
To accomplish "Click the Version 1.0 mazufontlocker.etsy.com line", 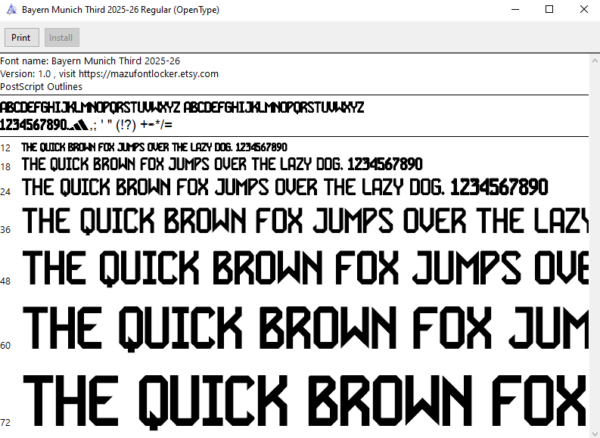I will [x=109, y=74].
